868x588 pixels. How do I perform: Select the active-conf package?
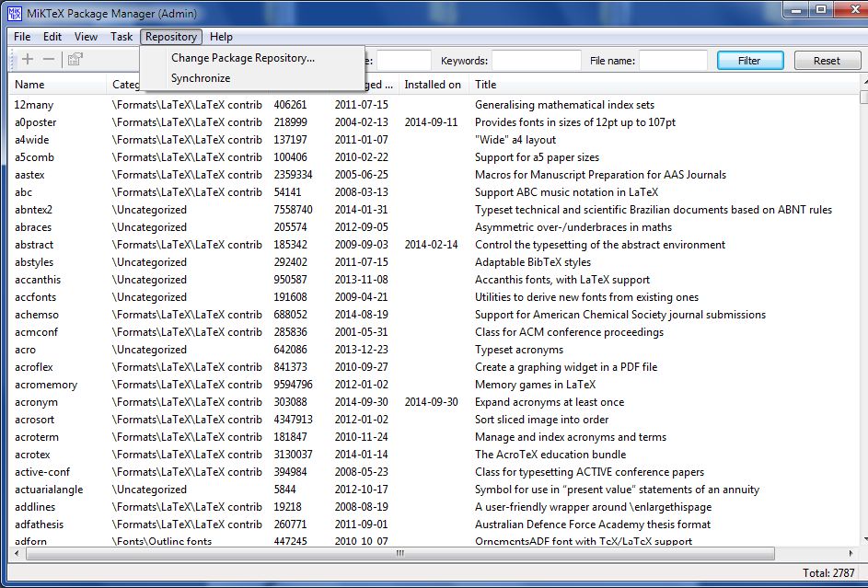42,472
